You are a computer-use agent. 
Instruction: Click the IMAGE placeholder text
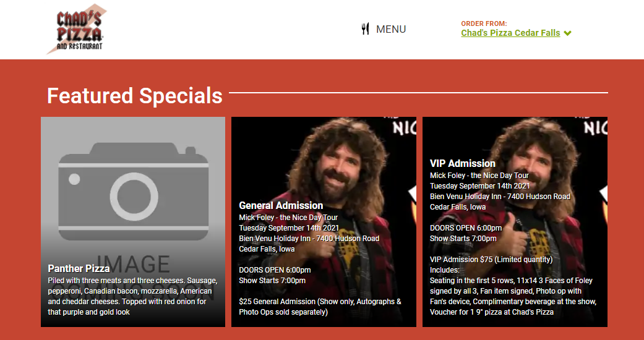(x=132, y=264)
